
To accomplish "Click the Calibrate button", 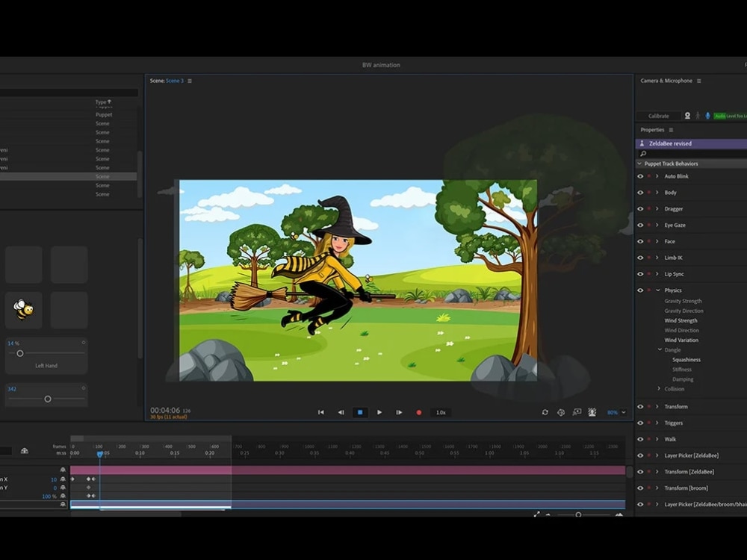I will click(x=657, y=116).
